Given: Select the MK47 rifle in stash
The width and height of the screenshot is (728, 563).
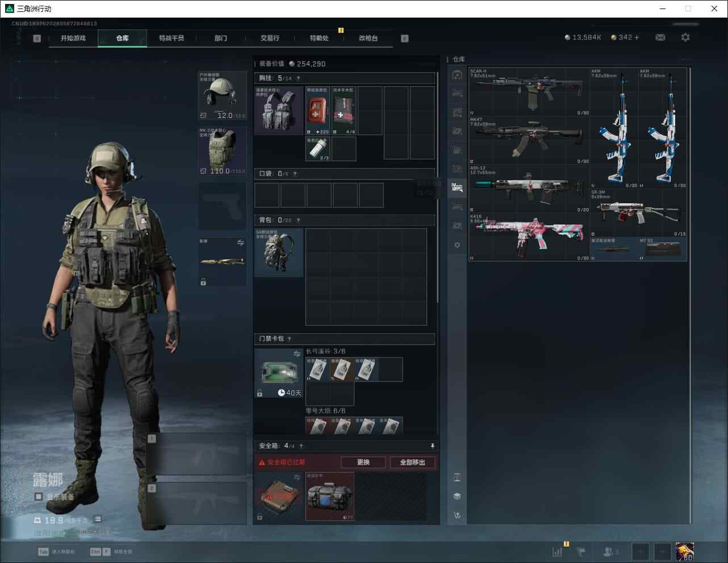Looking at the screenshot, I should [x=529, y=141].
